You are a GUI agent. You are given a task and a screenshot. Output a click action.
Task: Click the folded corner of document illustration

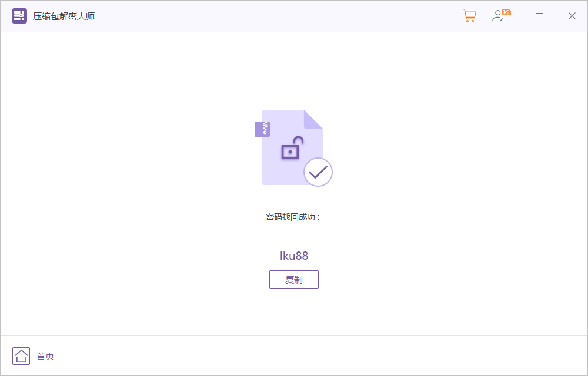pyautogui.click(x=312, y=119)
